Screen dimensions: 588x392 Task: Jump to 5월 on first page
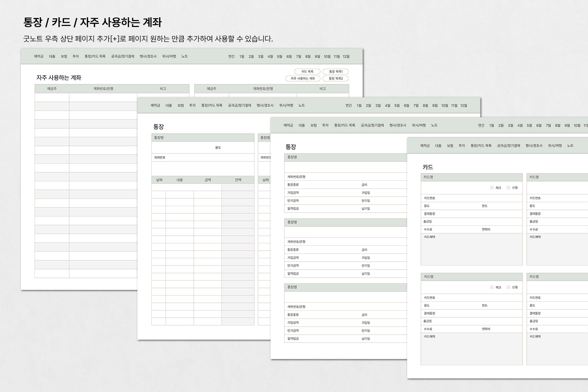coord(279,57)
